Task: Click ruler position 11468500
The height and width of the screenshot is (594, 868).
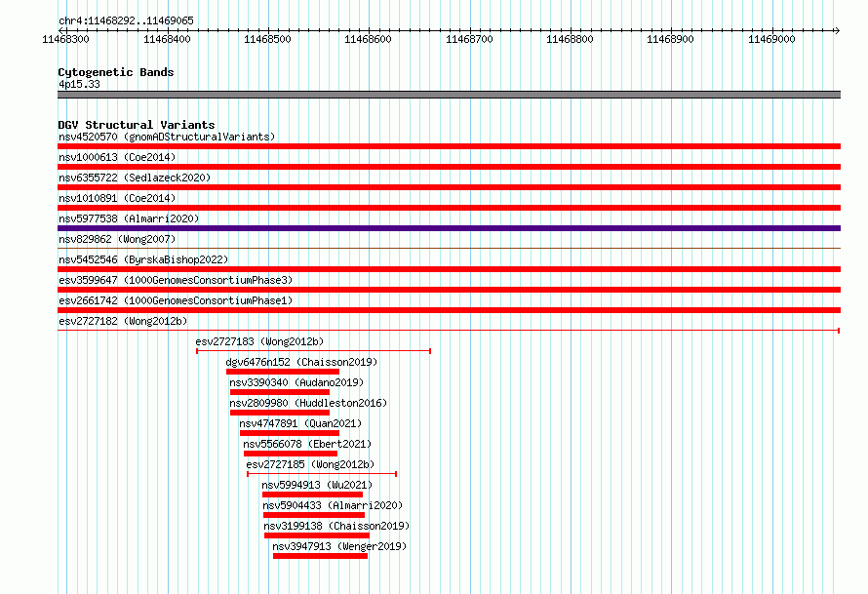Action: coord(267,39)
